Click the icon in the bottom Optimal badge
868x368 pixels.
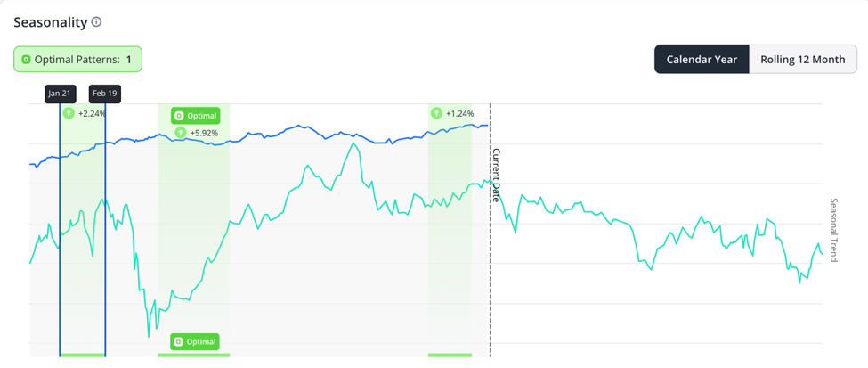point(179,341)
